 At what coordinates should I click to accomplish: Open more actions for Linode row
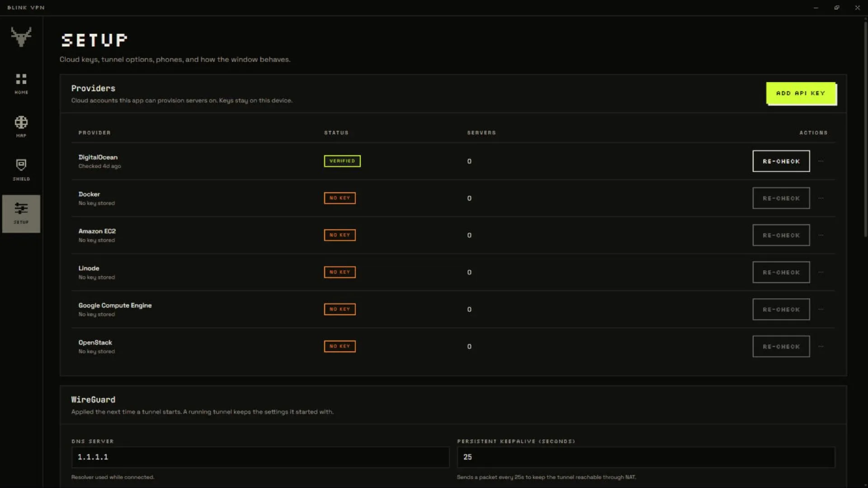[x=821, y=272]
